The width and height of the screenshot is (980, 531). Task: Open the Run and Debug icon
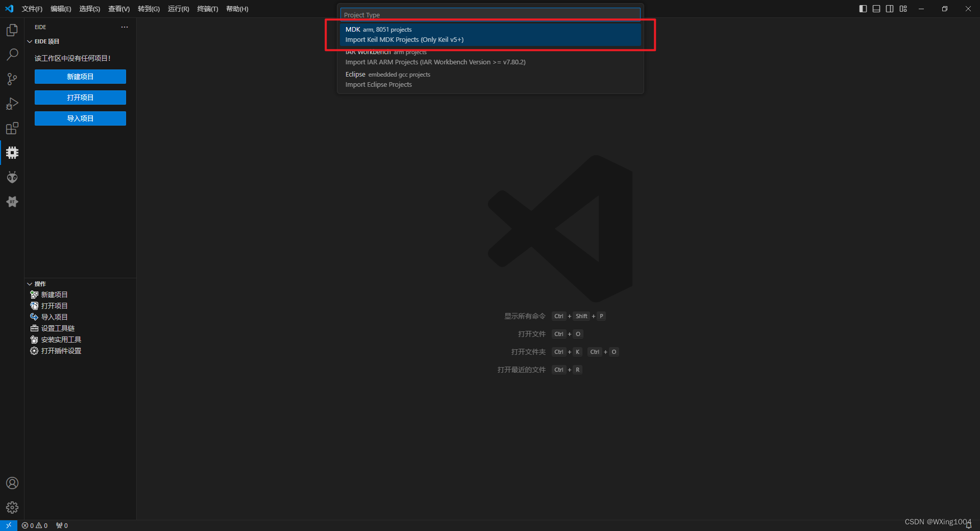pyautogui.click(x=12, y=104)
